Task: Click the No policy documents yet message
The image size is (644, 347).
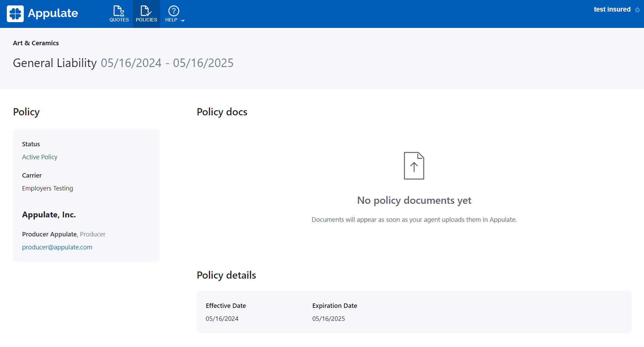Action: tap(414, 200)
